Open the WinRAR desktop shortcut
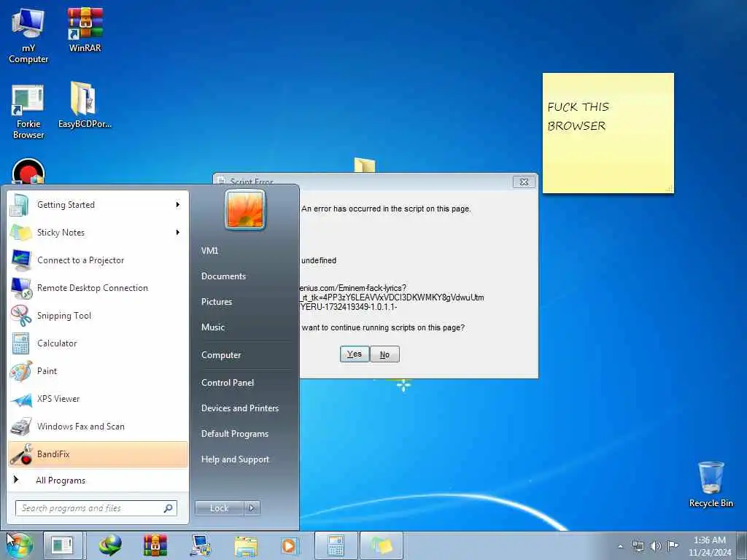747x560 pixels. pyautogui.click(x=85, y=29)
